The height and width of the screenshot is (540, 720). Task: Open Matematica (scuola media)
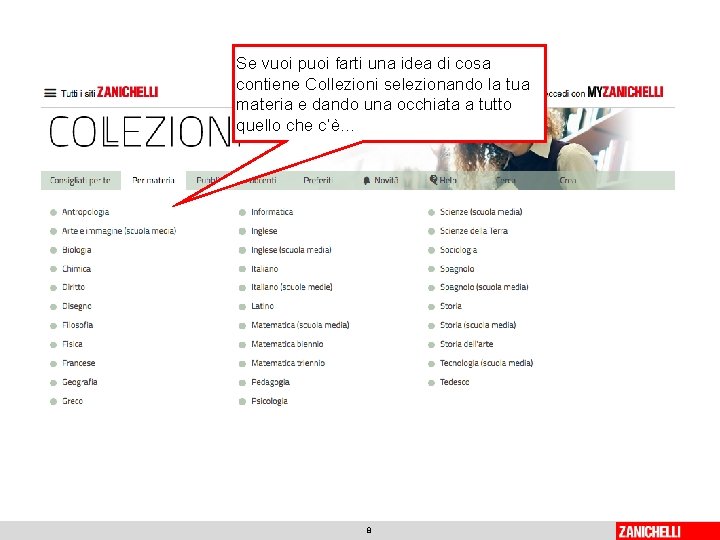tap(300, 325)
